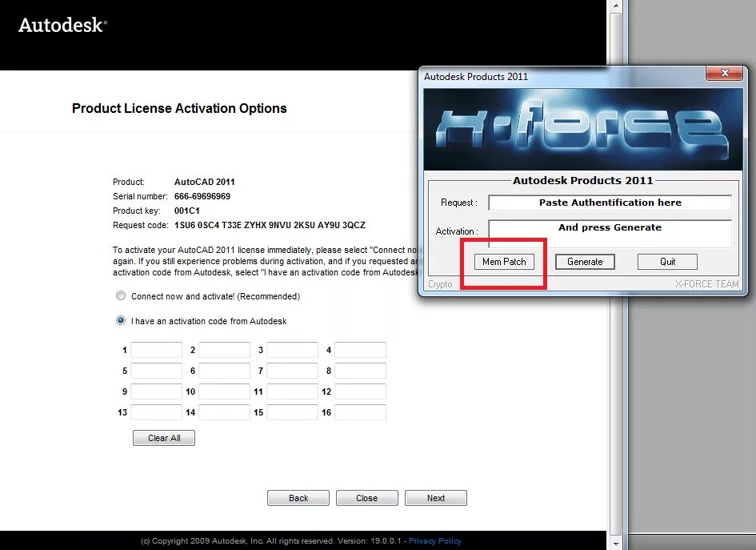Click activation code field 15
Screen dimensions: 756x550
tap(292, 412)
